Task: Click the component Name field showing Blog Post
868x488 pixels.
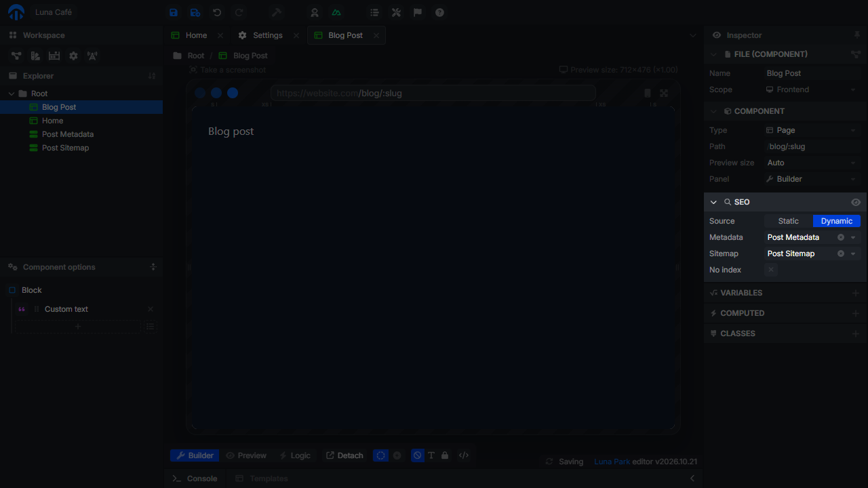Action: tap(812, 73)
